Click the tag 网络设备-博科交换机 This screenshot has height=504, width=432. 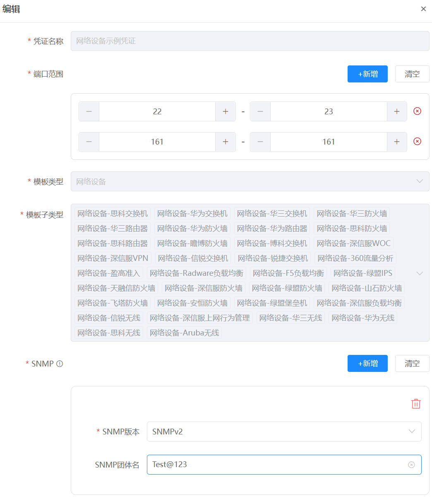(272, 244)
